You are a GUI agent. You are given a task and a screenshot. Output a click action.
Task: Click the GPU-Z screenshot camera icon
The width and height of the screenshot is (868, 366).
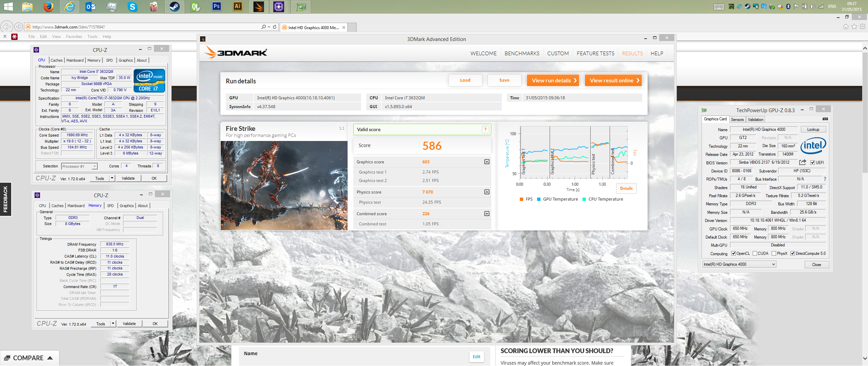point(825,119)
